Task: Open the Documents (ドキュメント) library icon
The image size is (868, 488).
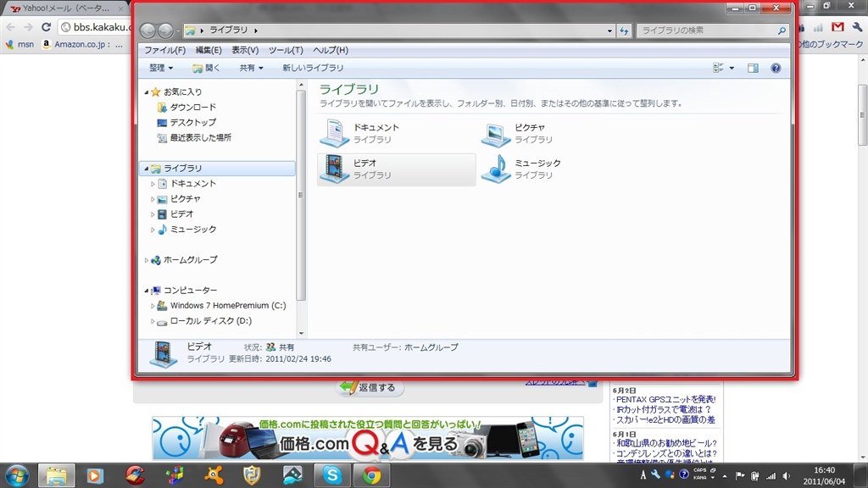Action: 334,133
